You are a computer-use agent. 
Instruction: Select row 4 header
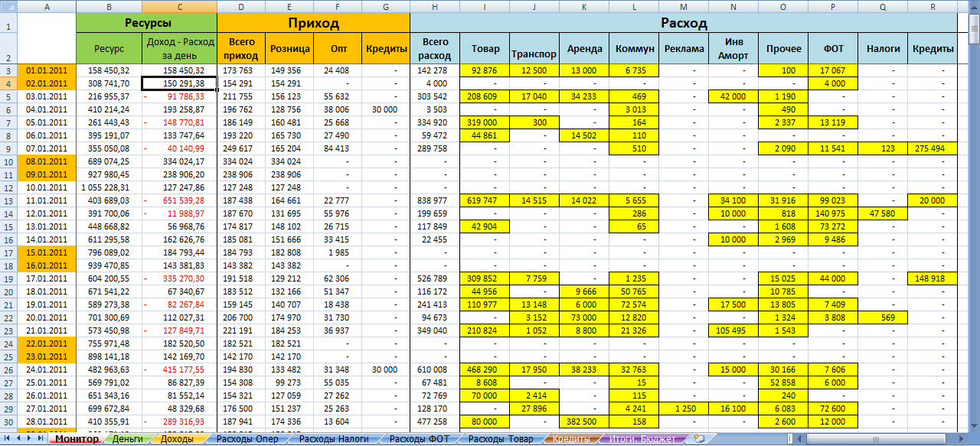pos(8,83)
